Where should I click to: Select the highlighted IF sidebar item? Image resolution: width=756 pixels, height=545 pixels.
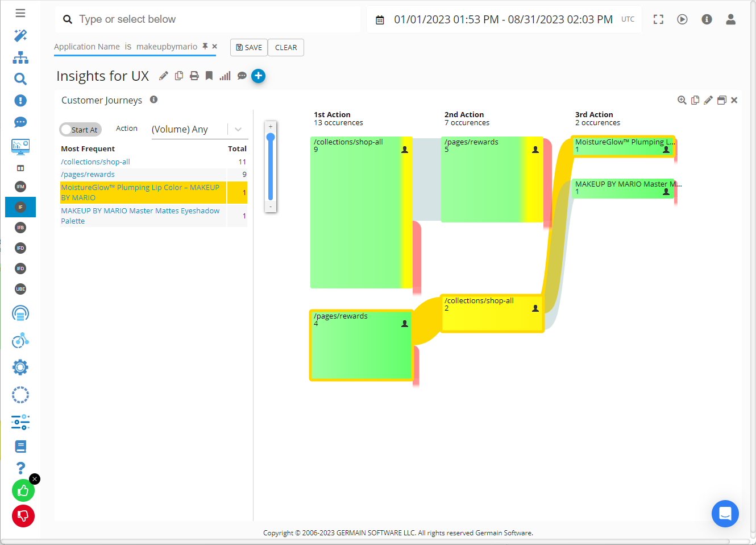pyautogui.click(x=20, y=207)
